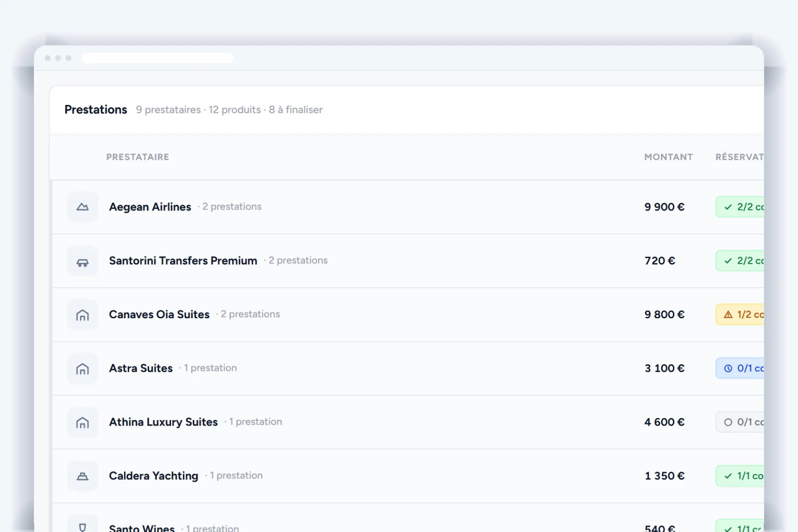Open the Caldera Yachting 1/1 confirmed badge
The width and height of the screenshot is (798, 532).
[x=740, y=476]
